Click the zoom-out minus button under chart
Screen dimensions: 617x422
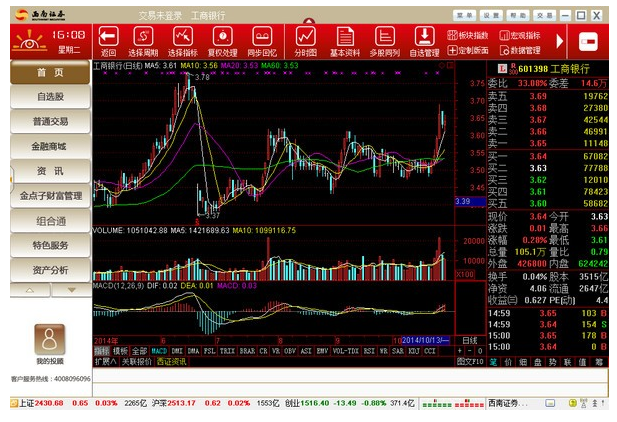[x=469, y=351]
